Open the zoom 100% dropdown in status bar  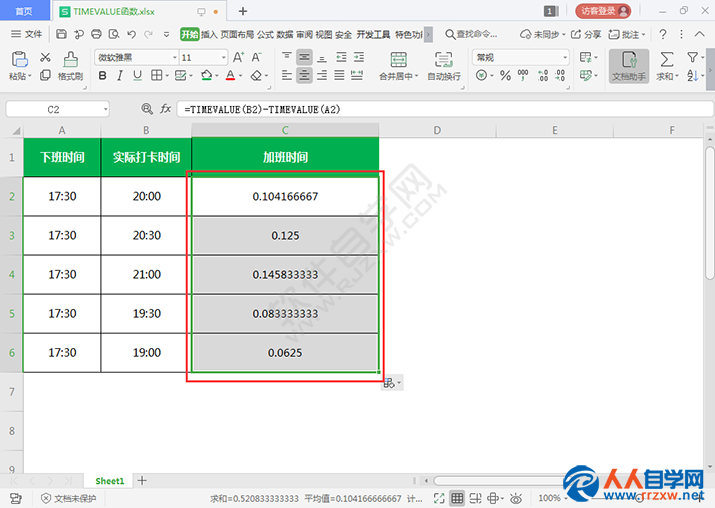(565, 498)
